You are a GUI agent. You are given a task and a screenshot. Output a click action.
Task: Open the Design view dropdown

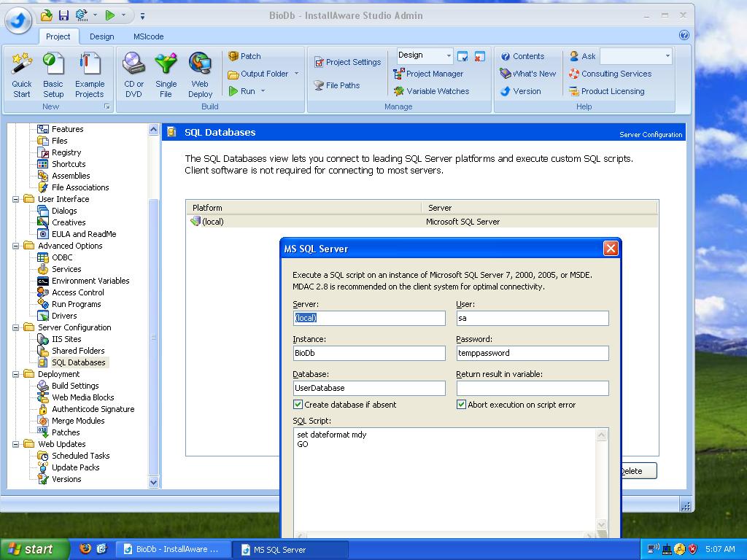(449, 55)
